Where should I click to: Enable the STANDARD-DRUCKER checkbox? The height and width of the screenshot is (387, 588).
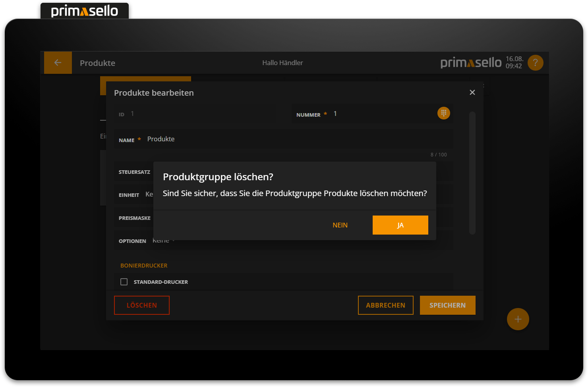click(x=124, y=281)
